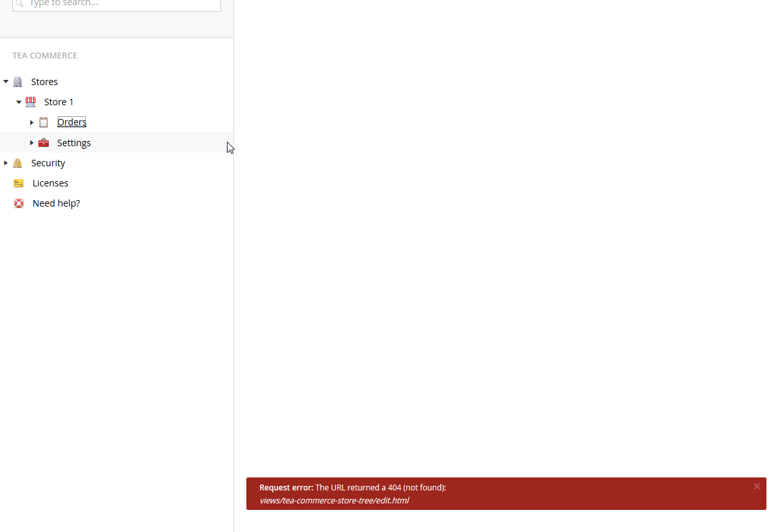Click the TEA COMMERCE section heading
The width and height of the screenshot is (771, 532).
pos(45,55)
